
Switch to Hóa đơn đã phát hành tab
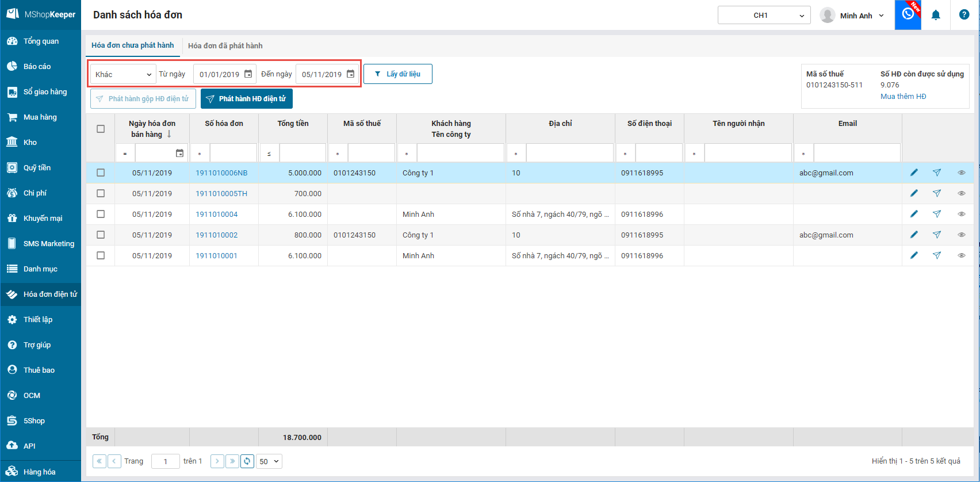pyautogui.click(x=225, y=45)
